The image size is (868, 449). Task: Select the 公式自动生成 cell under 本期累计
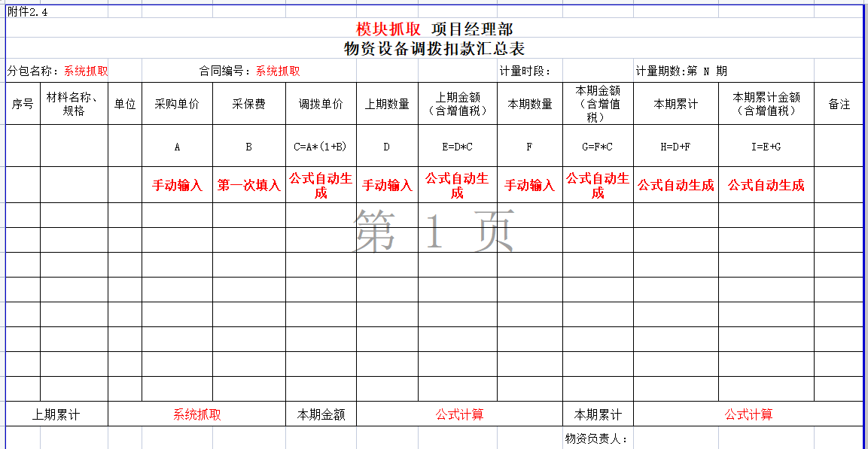(675, 184)
